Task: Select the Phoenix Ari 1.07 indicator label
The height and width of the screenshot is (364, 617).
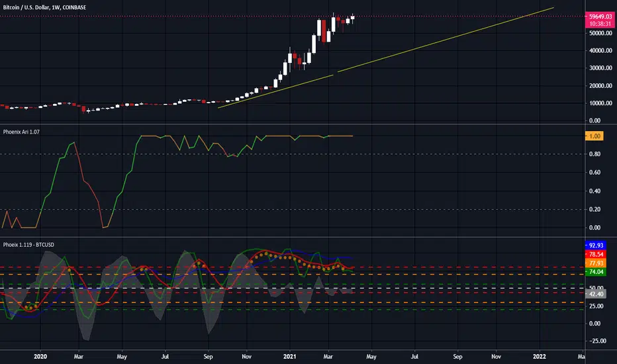Action: [21, 132]
